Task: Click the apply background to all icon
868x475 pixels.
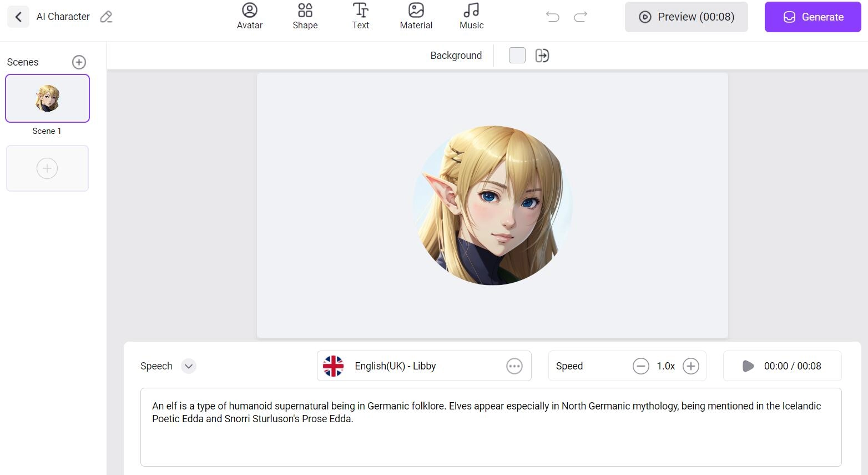Action: click(542, 56)
